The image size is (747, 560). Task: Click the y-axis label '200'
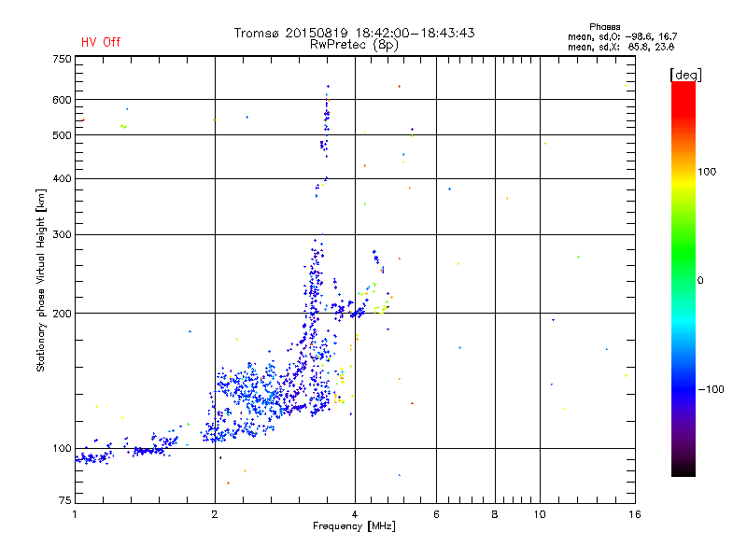tap(62, 314)
